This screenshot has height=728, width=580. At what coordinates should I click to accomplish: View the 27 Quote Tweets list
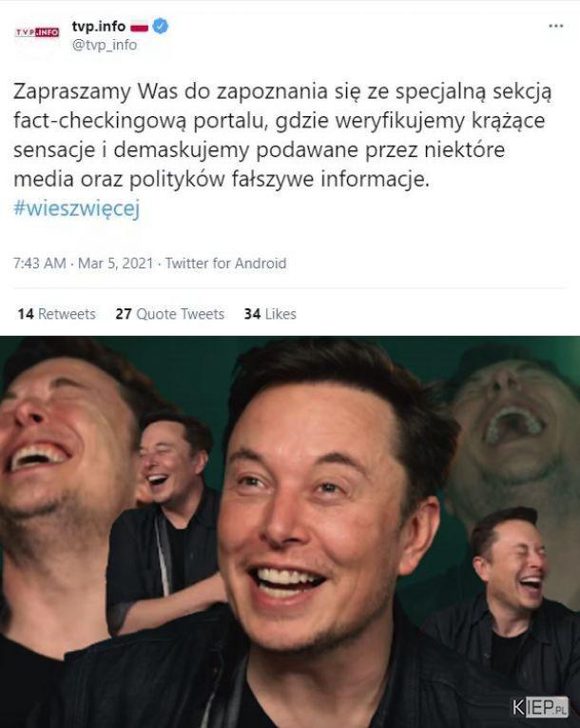pos(170,314)
